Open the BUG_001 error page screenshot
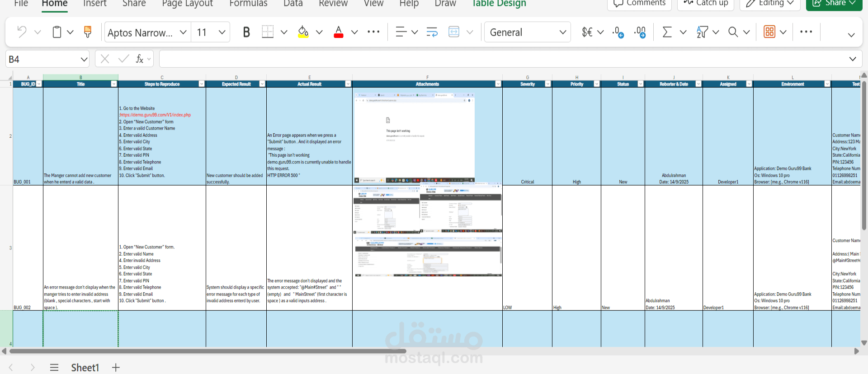The image size is (868, 374). 415,138
